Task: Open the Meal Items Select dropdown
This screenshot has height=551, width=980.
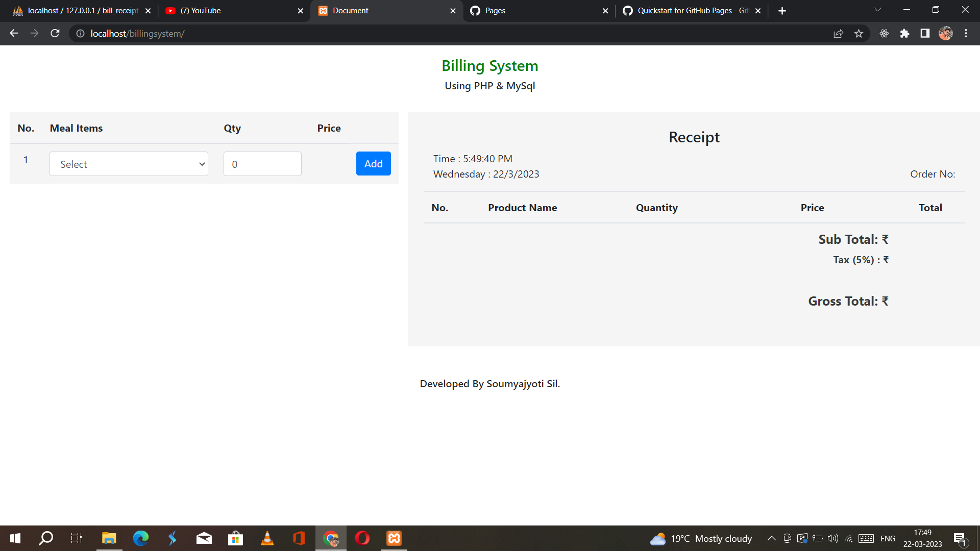Action: (129, 164)
